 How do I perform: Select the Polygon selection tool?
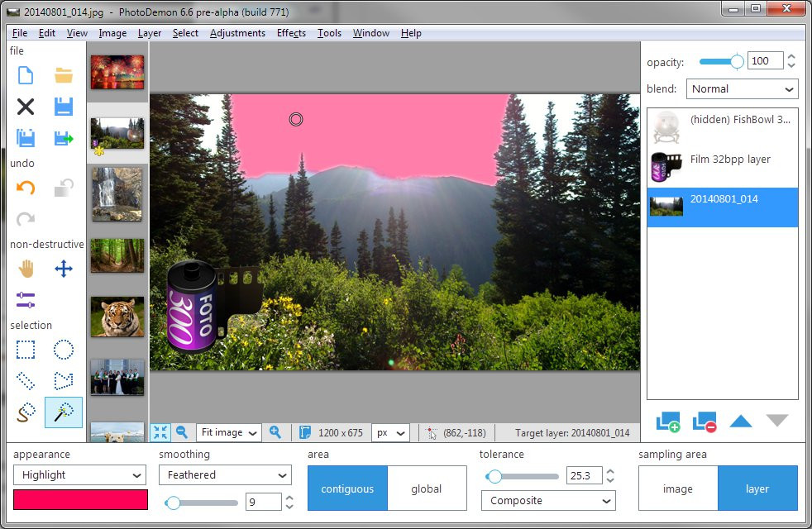[64, 381]
